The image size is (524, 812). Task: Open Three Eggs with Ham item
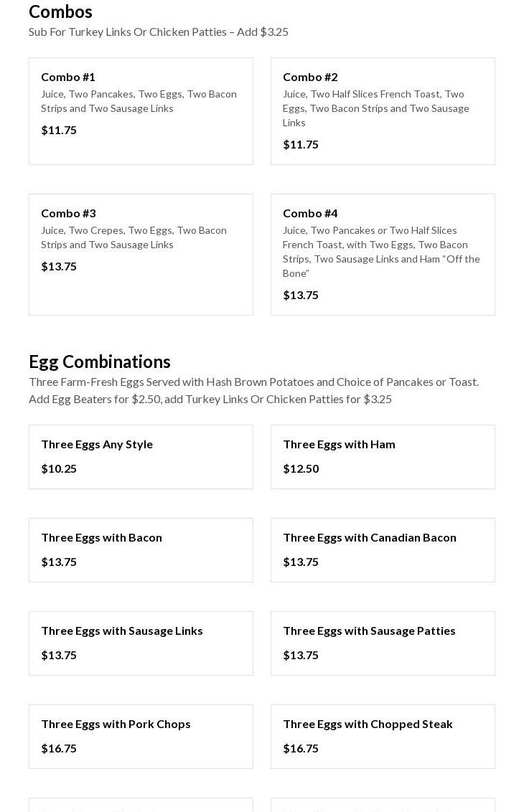339,444
